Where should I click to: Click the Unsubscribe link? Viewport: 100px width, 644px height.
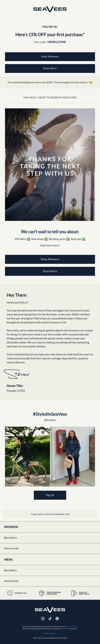coord(64,629)
